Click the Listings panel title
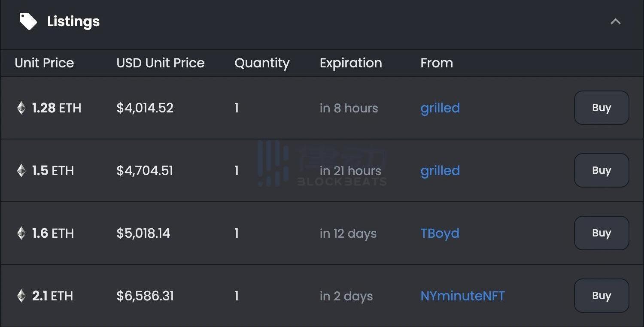Viewport: 644px width, 327px height. (73, 21)
